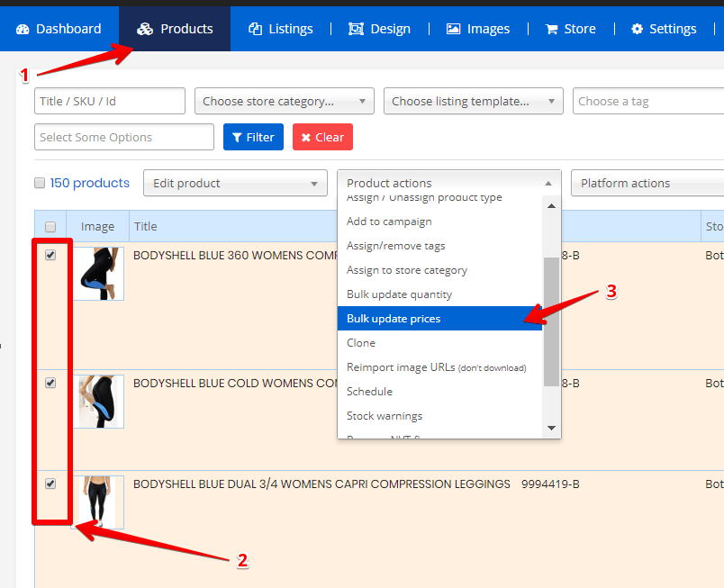Choose Bulk update quantity option
724x588 pixels.
[439, 294]
